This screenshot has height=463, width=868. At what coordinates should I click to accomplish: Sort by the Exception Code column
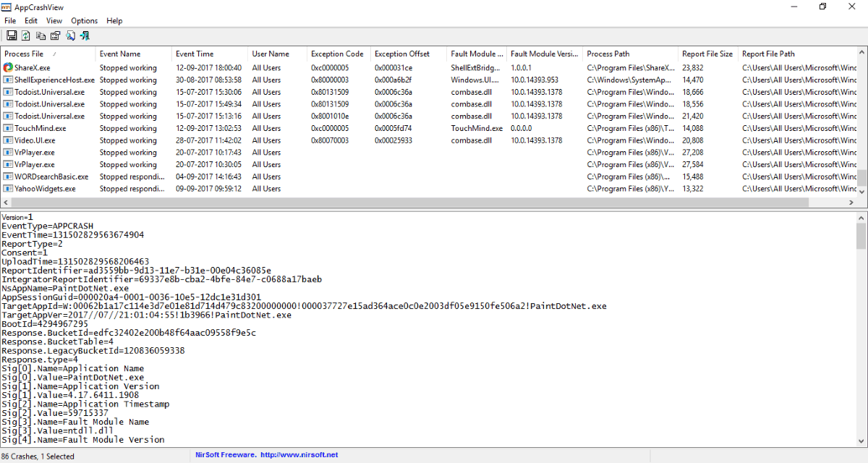(x=339, y=54)
